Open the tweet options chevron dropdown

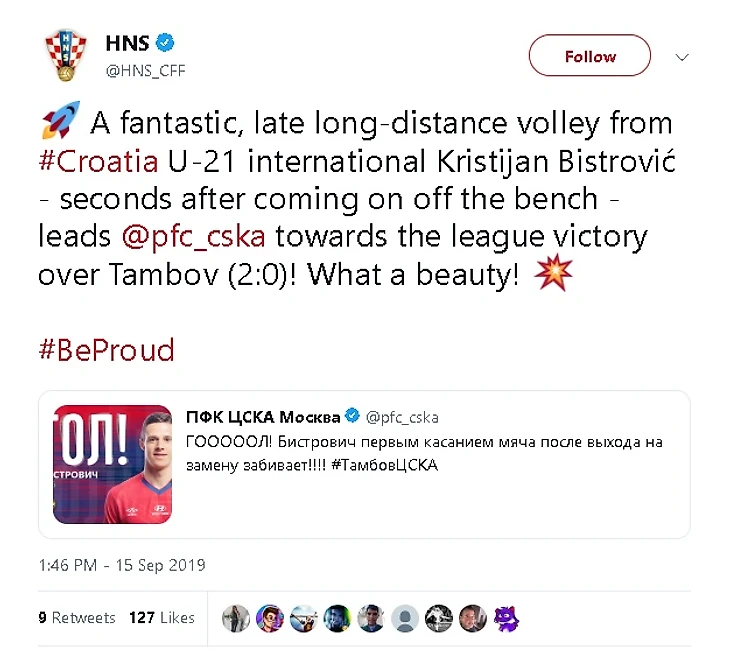(x=682, y=57)
